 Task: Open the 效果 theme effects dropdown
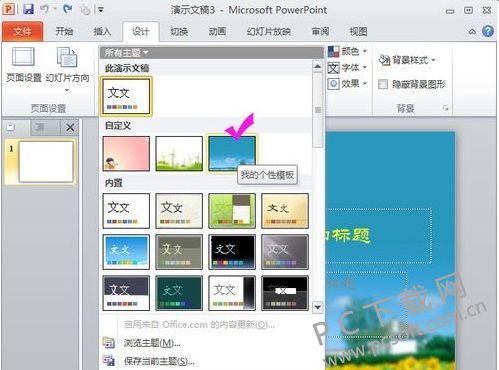pos(347,83)
